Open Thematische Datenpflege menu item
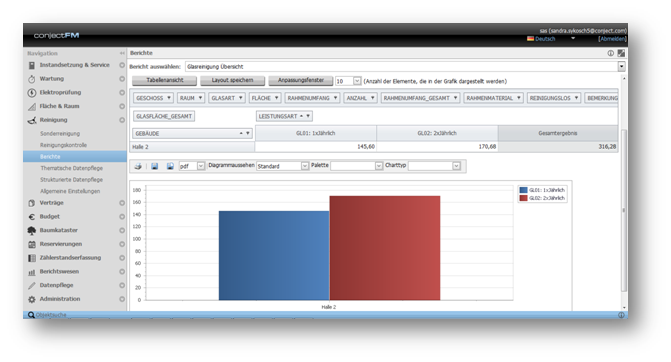This screenshot has height=362, width=671. (x=71, y=168)
